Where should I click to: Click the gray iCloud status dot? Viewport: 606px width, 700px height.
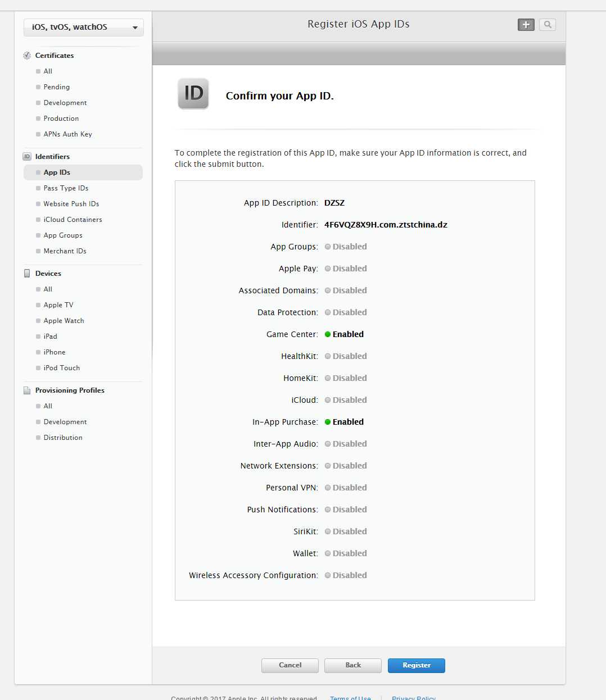(328, 400)
